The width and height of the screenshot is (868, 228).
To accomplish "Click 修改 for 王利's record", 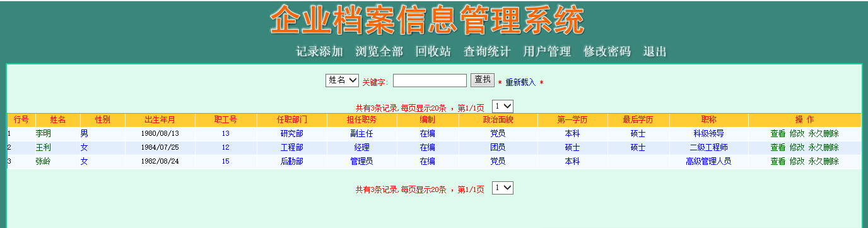I will (x=797, y=147).
